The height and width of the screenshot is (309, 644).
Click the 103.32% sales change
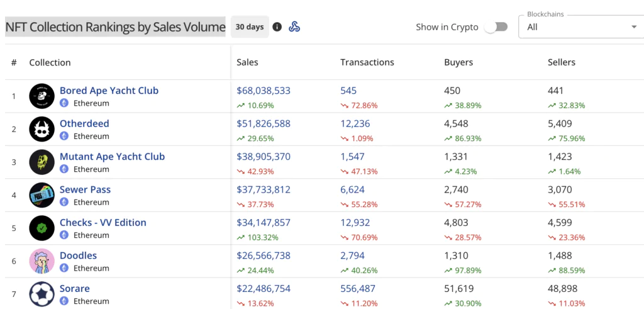tap(257, 237)
